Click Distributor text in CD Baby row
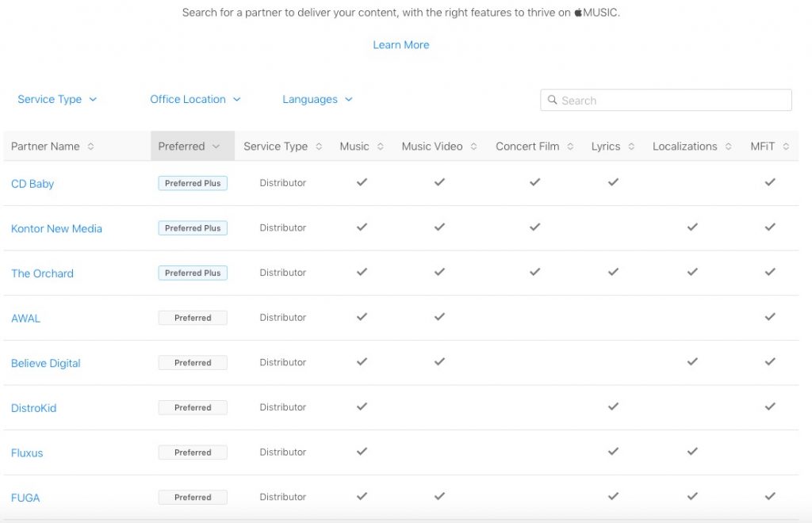This screenshot has height=523, width=812. pos(283,182)
